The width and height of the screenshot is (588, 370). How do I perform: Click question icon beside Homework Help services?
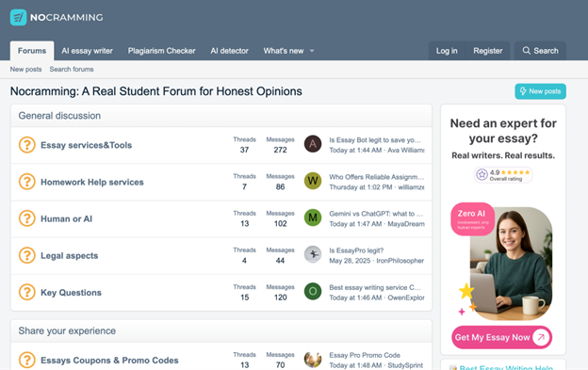(x=27, y=182)
